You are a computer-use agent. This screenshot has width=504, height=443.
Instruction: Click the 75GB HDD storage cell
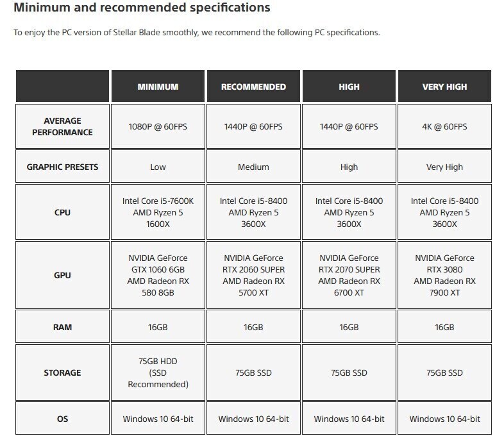click(x=158, y=372)
